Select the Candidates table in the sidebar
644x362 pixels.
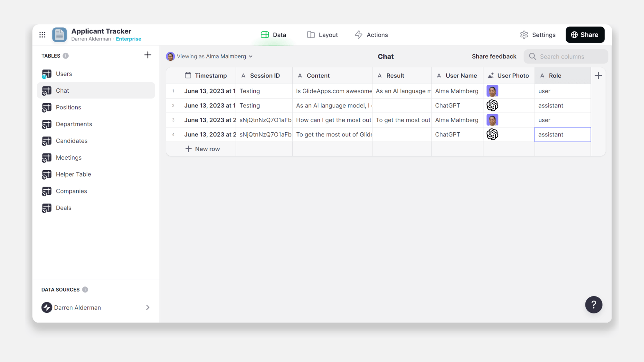(x=71, y=141)
